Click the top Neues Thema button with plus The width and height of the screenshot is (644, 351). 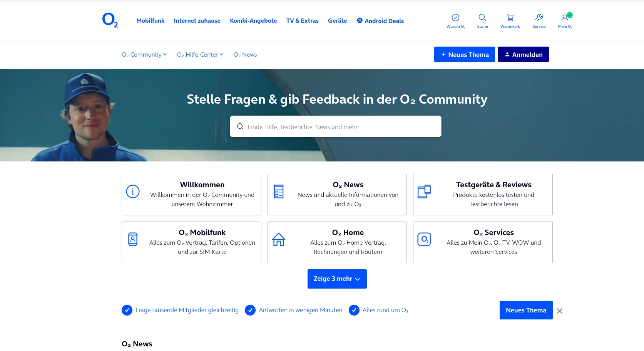pyautogui.click(x=465, y=54)
